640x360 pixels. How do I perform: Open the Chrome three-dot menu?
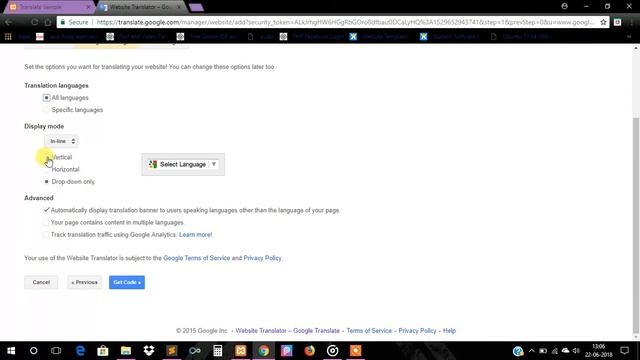pyautogui.click(x=632, y=22)
